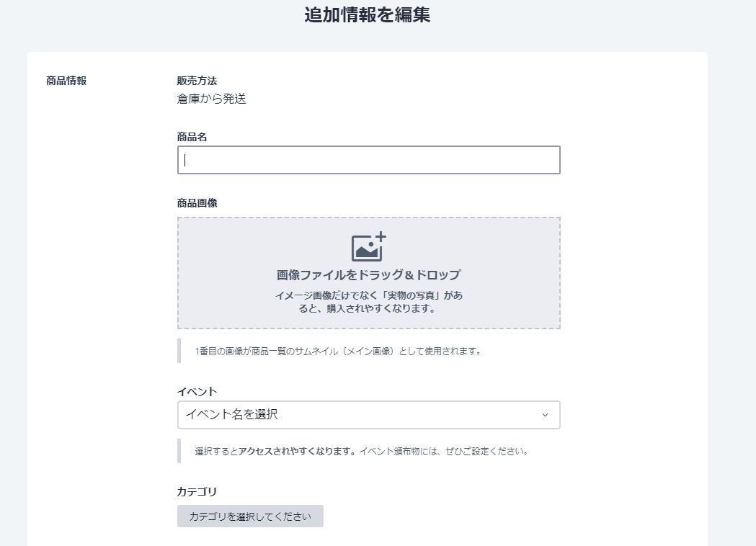Click the tip indicator bar beside イベント note
Image resolution: width=756 pixels, height=546 pixels.
click(179, 453)
